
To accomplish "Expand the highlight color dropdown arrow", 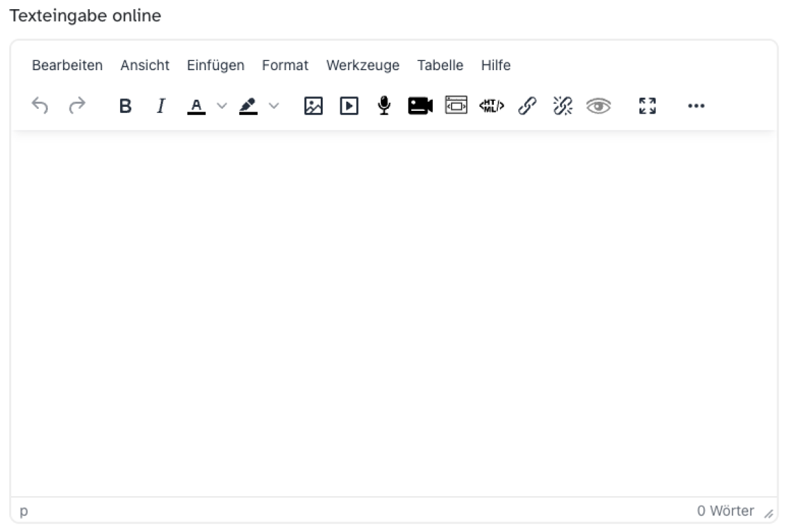I will (273, 106).
